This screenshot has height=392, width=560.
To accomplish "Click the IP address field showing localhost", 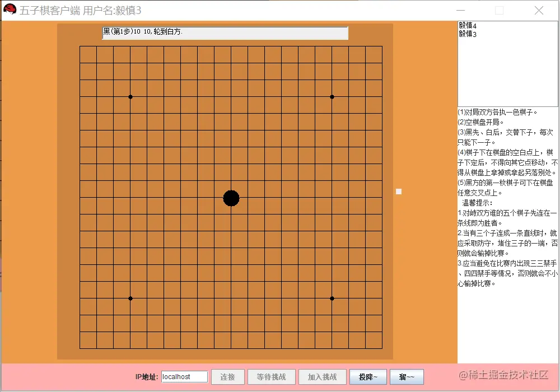I will (x=184, y=377).
